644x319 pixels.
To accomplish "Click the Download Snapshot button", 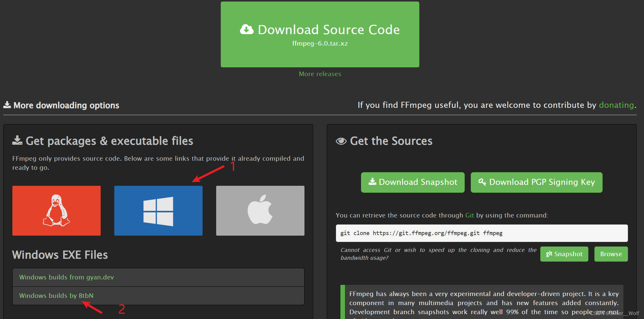I will pos(413,182).
